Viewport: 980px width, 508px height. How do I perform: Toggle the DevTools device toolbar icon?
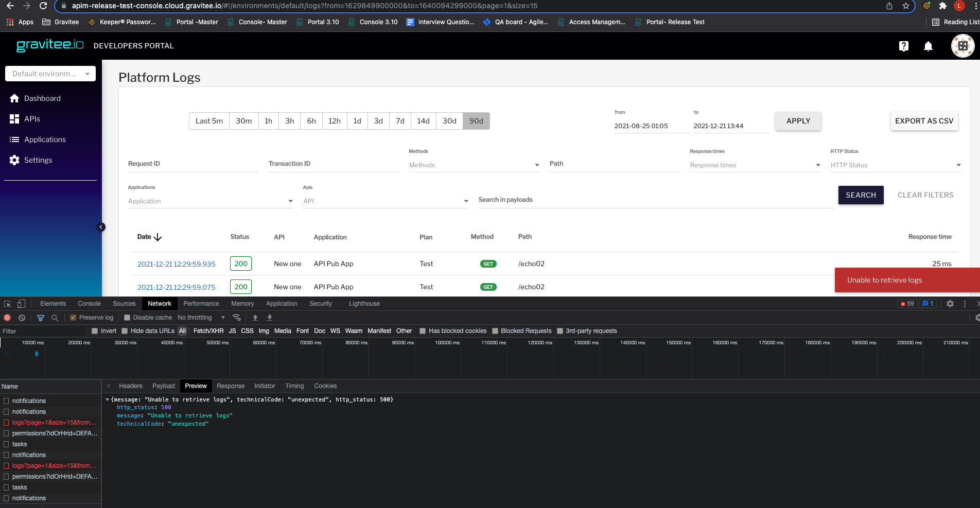tap(21, 304)
